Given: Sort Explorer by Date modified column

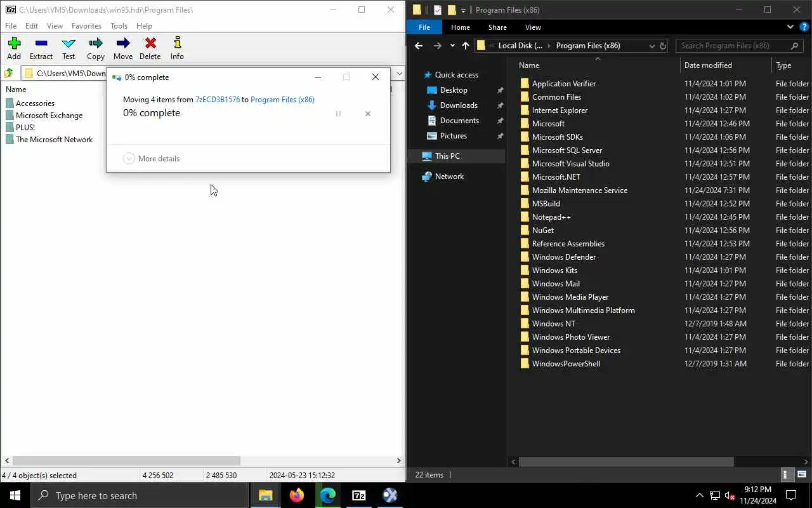Looking at the screenshot, I should (726, 65).
